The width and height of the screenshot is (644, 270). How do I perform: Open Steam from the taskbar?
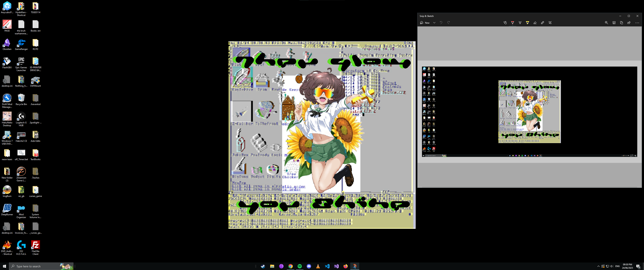click(x=263, y=266)
